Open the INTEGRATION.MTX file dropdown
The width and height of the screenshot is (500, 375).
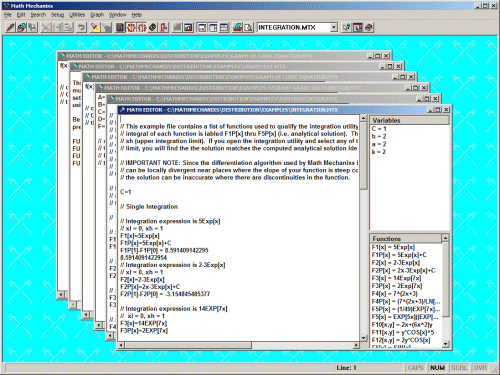tap(334, 27)
